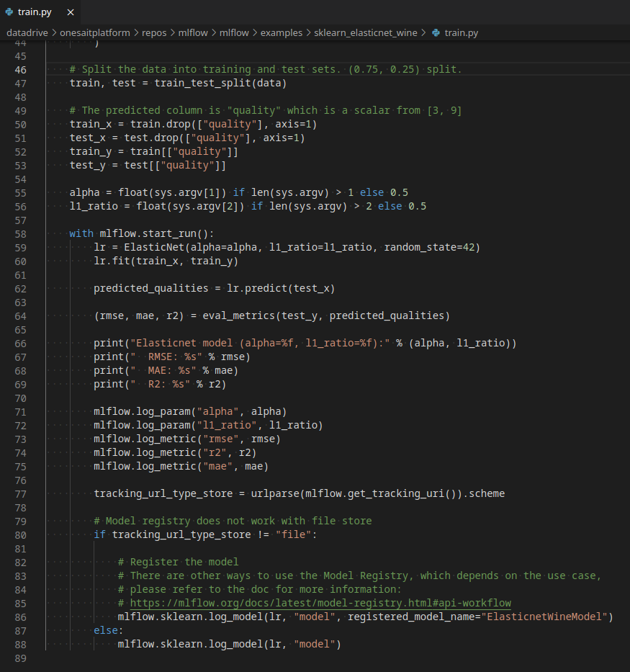This screenshot has height=672, width=630.
Task: Click line number 89 in the gutter
Action: coord(21,658)
